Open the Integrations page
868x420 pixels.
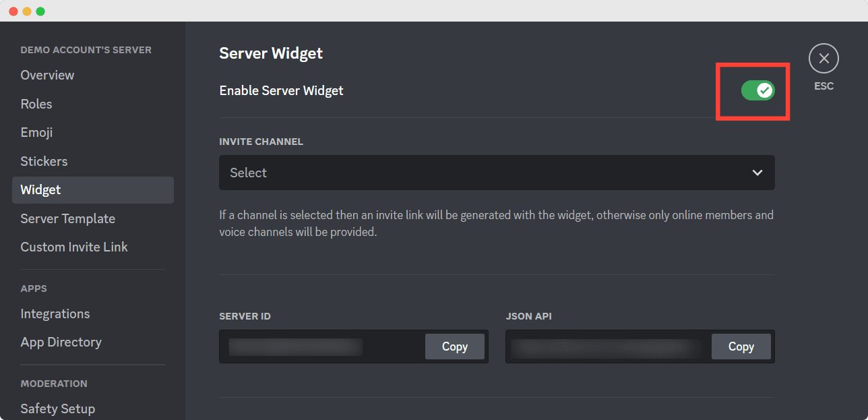coord(55,313)
